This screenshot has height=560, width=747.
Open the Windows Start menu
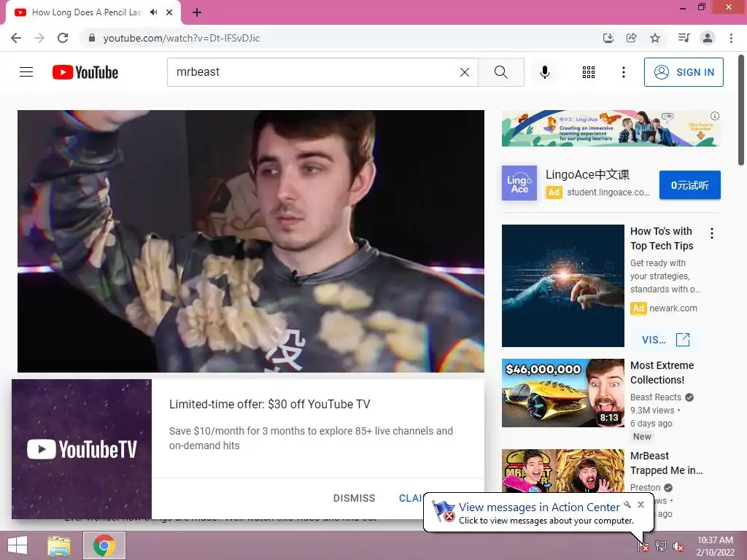[18, 545]
